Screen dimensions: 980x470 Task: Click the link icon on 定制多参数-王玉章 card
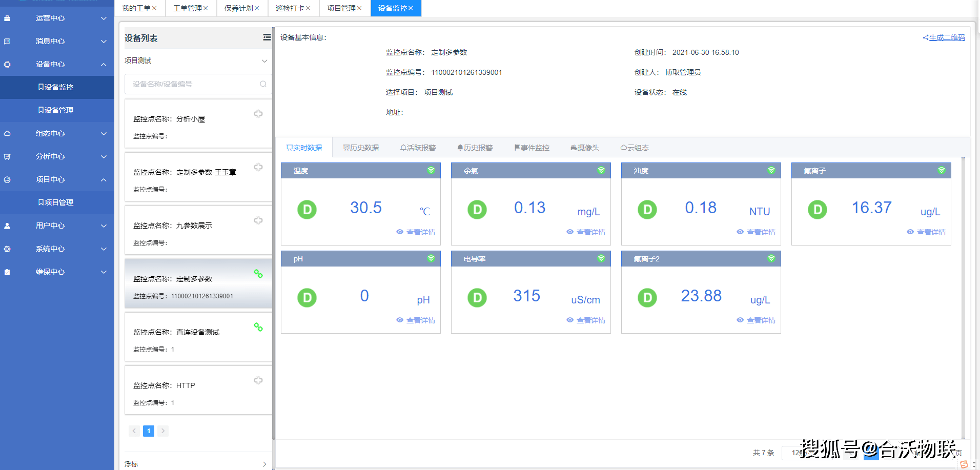coord(258,167)
